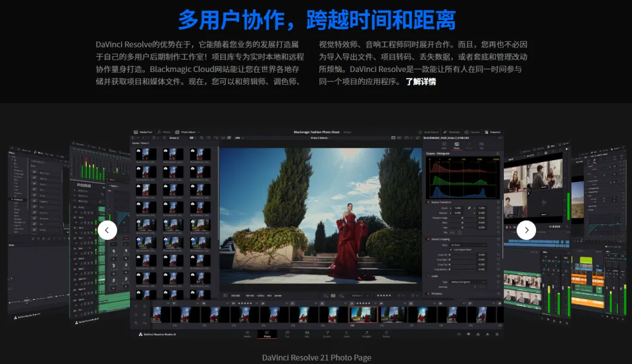Open the Media Pool panel
This screenshot has height=364, width=632.
click(x=143, y=132)
